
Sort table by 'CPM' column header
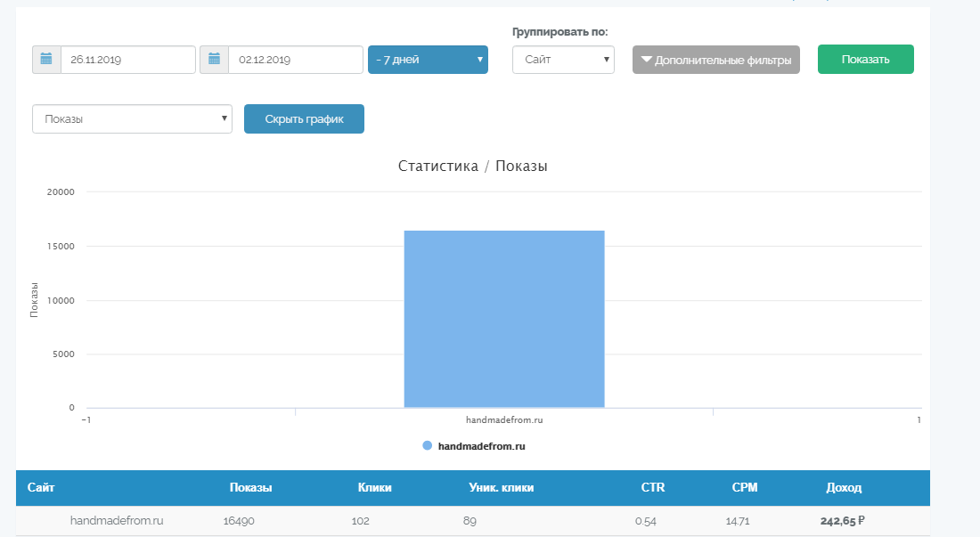point(745,488)
